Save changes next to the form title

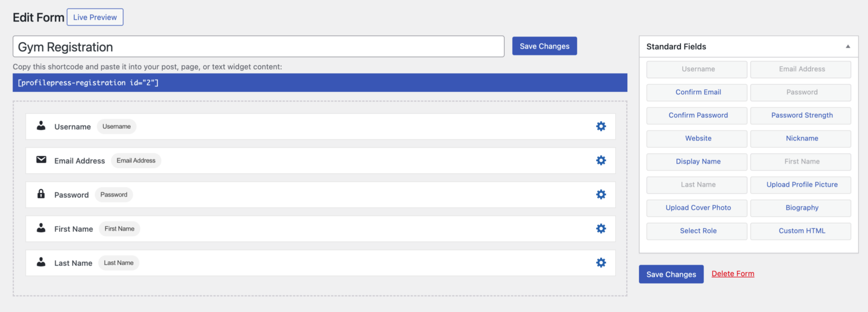545,46
